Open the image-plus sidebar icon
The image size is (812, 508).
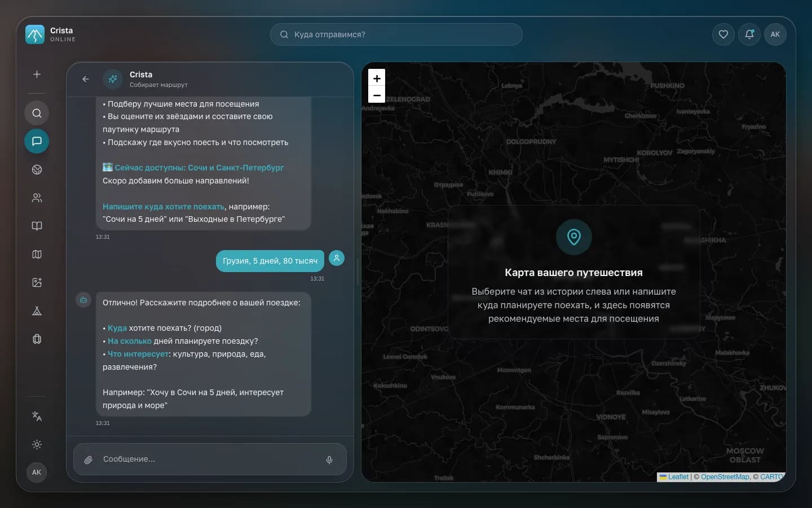(37, 282)
